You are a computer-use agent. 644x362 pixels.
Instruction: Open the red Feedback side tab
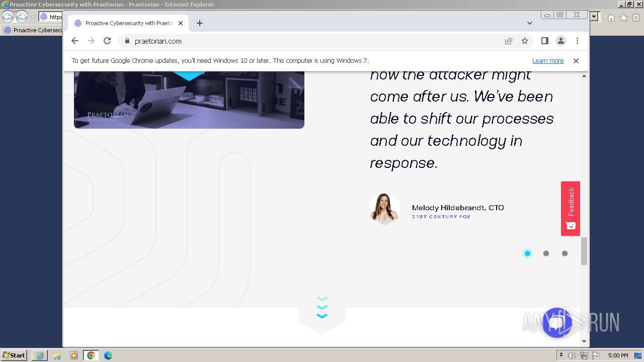(x=571, y=208)
